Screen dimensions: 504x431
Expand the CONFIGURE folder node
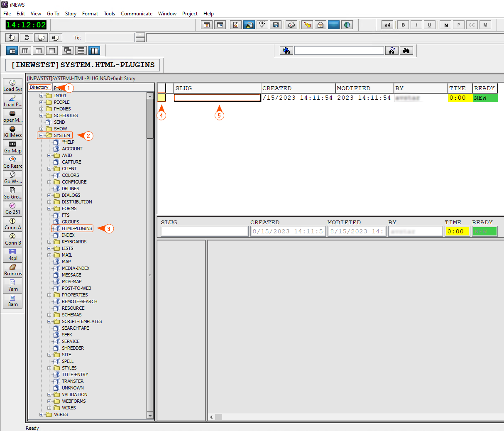click(49, 182)
